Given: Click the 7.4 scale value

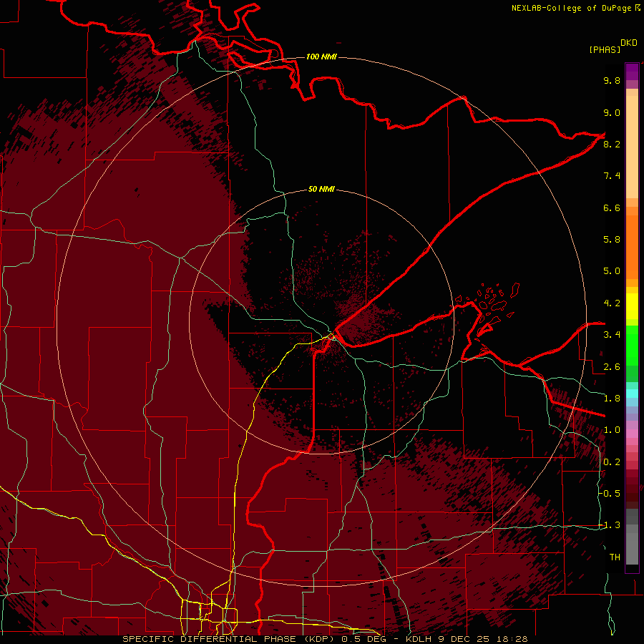Looking at the screenshot, I should [x=612, y=176].
